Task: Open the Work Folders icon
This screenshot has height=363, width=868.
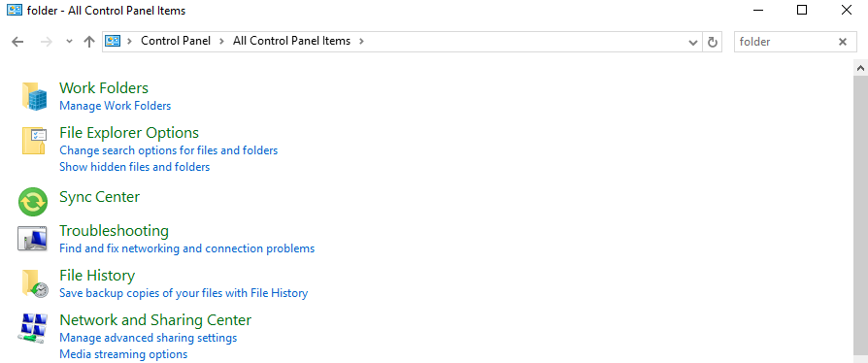Action: [x=34, y=96]
